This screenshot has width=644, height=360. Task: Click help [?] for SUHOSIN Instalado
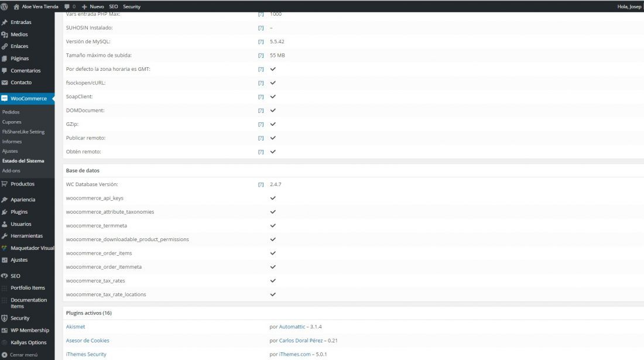click(261, 28)
